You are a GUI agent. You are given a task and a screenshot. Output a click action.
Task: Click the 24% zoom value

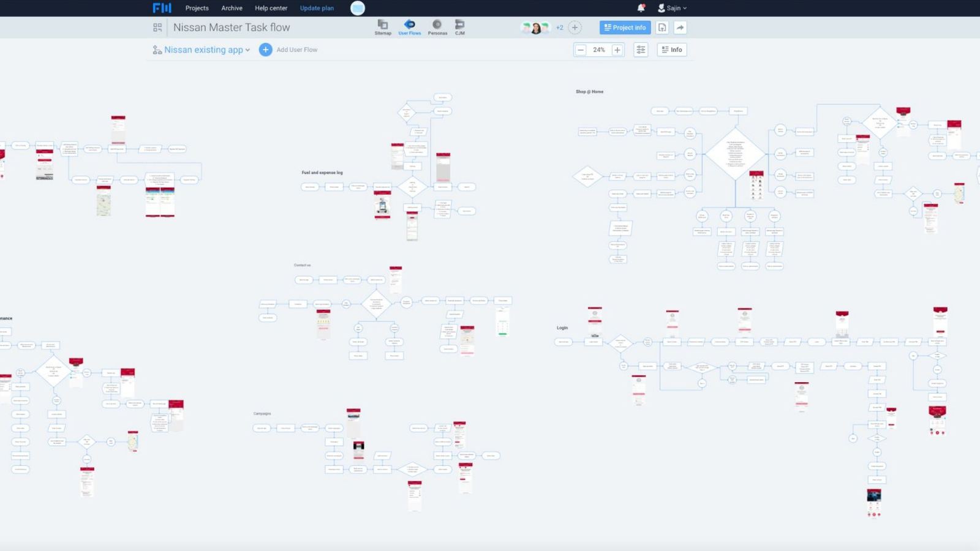[x=599, y=50]
